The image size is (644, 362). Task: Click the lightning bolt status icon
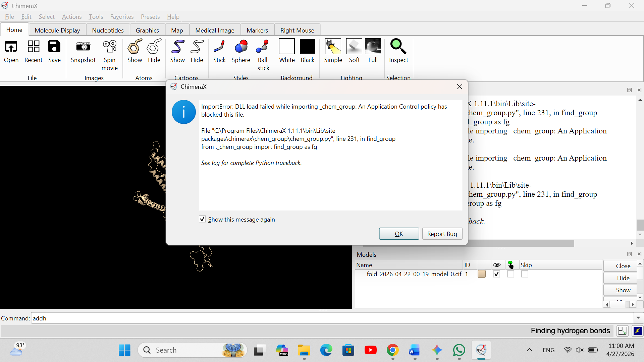637,331
